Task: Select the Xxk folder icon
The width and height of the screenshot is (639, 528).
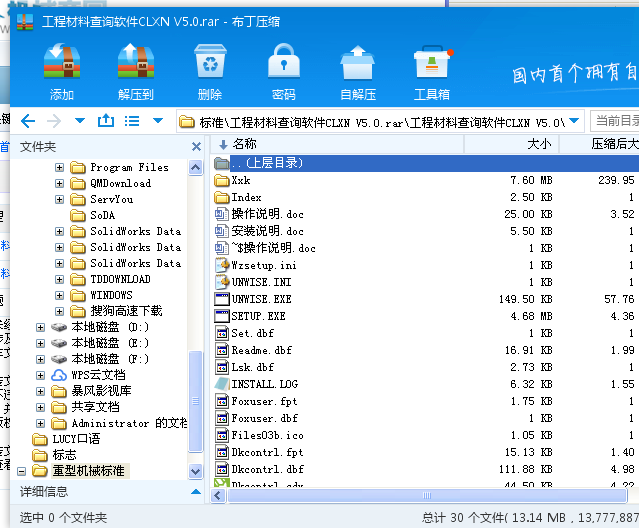Action: pyautogui.click(x=222, y=180)
